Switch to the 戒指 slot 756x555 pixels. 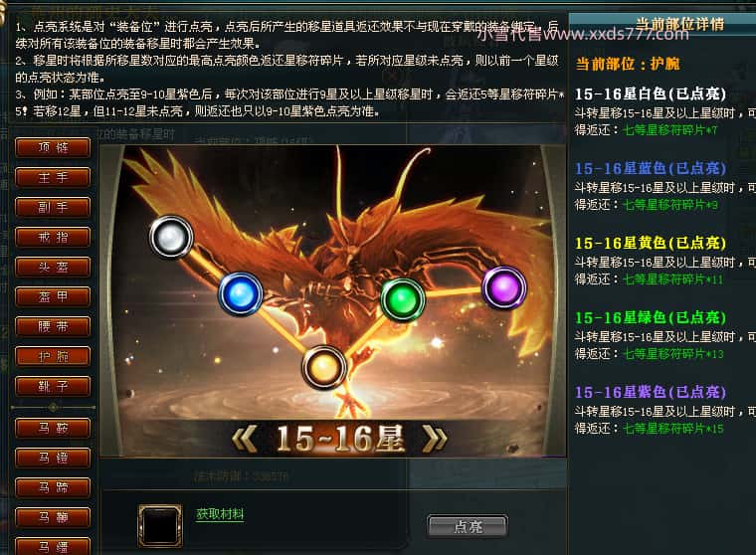click(53, 238)
